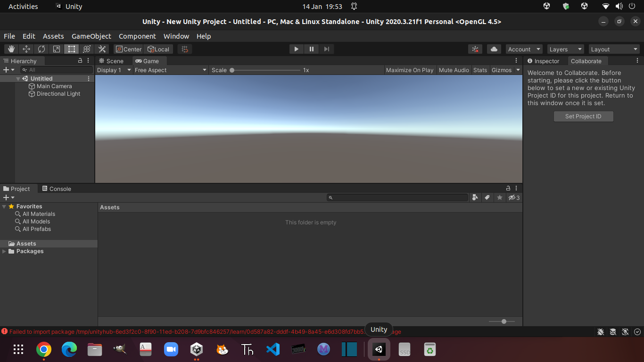Click the search-by-type icon in Project panel
This screenshot has width=644, height=362.
[475, 197]
